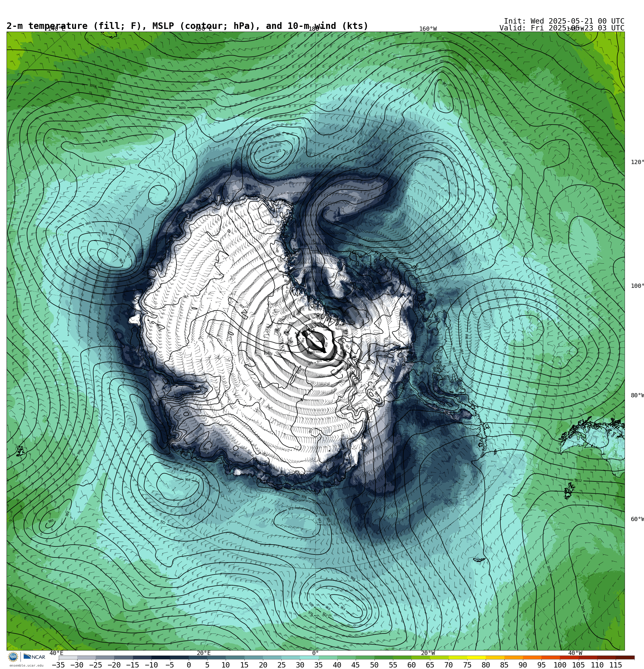Viewport: 644px width, 669px height.
Task: Click the 80°W longitude label on right
Action: coord(637,395)
